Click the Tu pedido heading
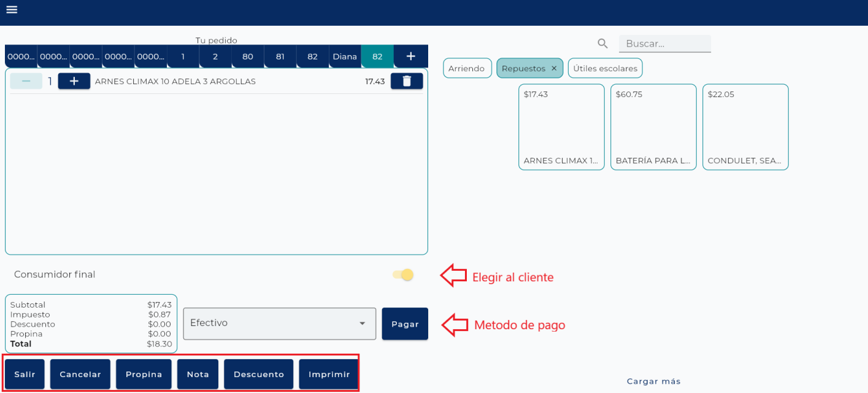Viewport: 868px width, 393px height. click(x=217, y=40)
